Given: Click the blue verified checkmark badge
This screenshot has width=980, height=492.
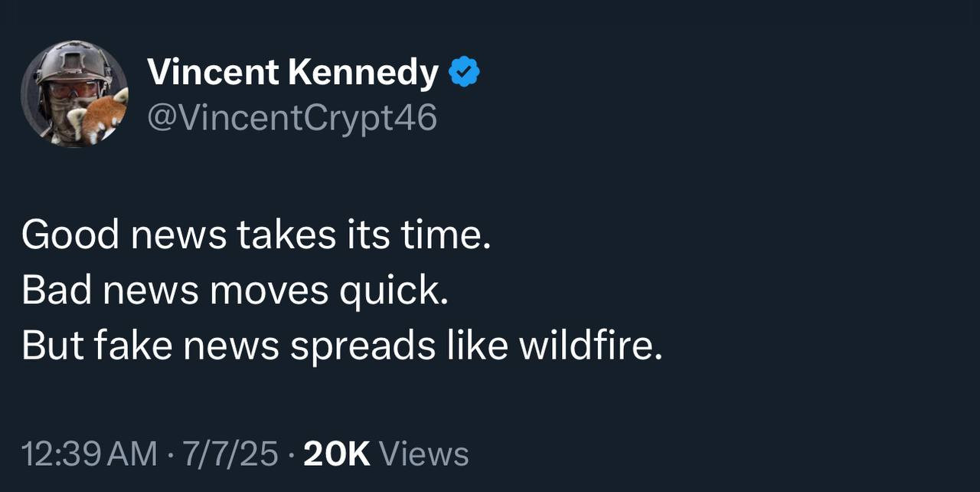Looking at the screenshot, I should [x=464, y=73].
